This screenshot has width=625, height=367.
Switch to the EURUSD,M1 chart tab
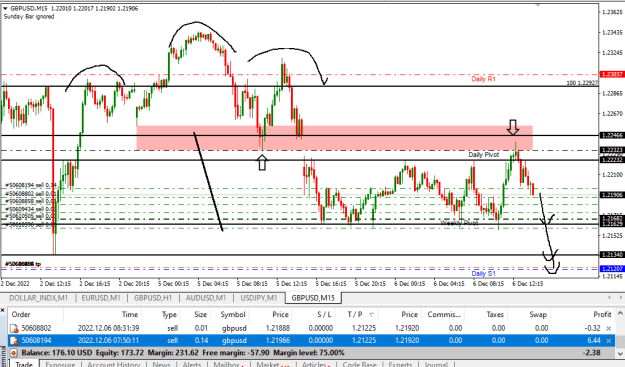(x=101, y=298)
